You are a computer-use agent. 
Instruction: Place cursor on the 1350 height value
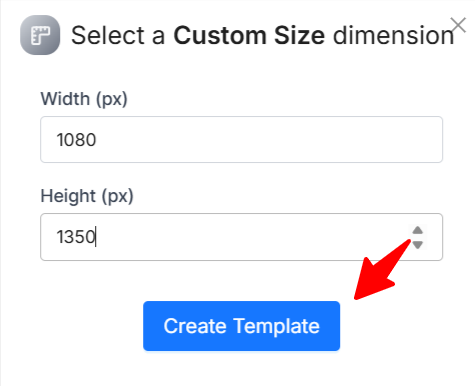76,237
